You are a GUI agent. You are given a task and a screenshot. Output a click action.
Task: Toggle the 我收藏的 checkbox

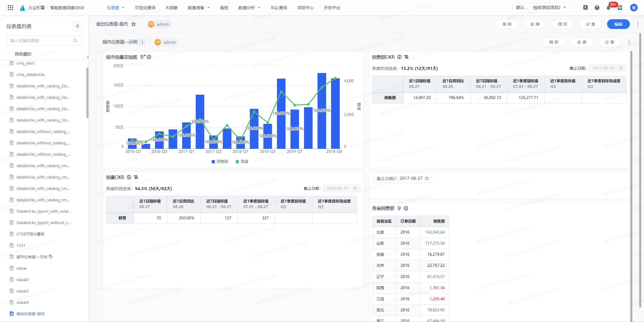coord(10,54)
